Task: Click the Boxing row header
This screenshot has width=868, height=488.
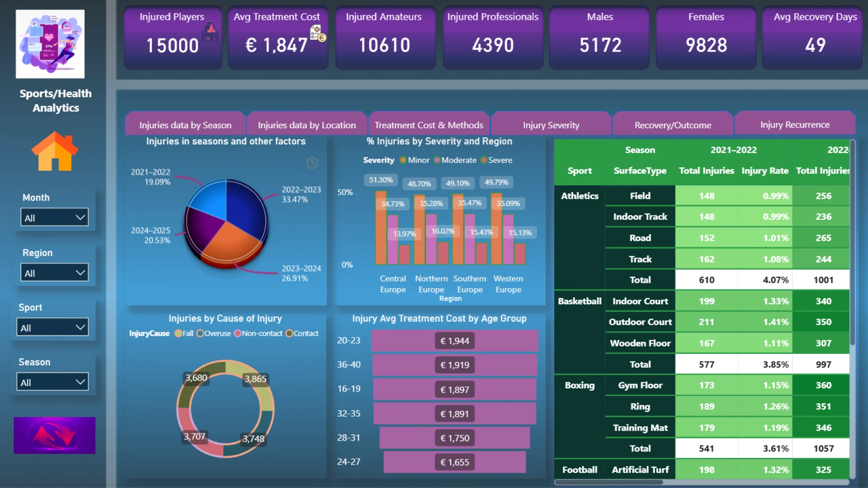Action: coord(580,385)
